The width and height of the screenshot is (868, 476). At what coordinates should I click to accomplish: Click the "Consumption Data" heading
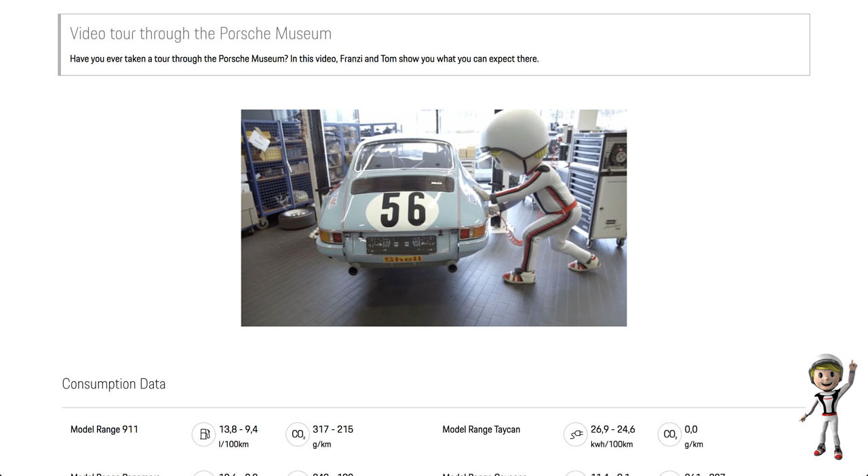point(114,384)
